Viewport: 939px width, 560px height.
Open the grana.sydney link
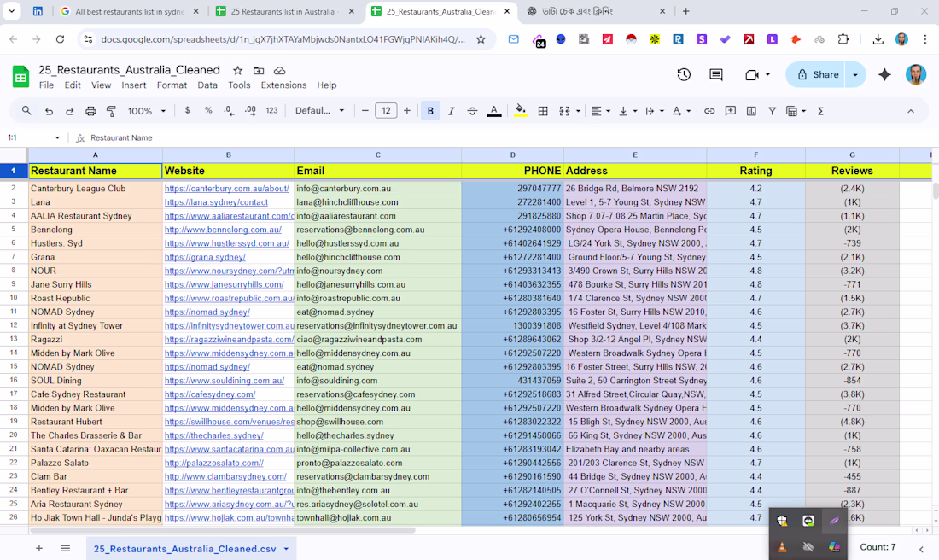(x=205, y=257)
